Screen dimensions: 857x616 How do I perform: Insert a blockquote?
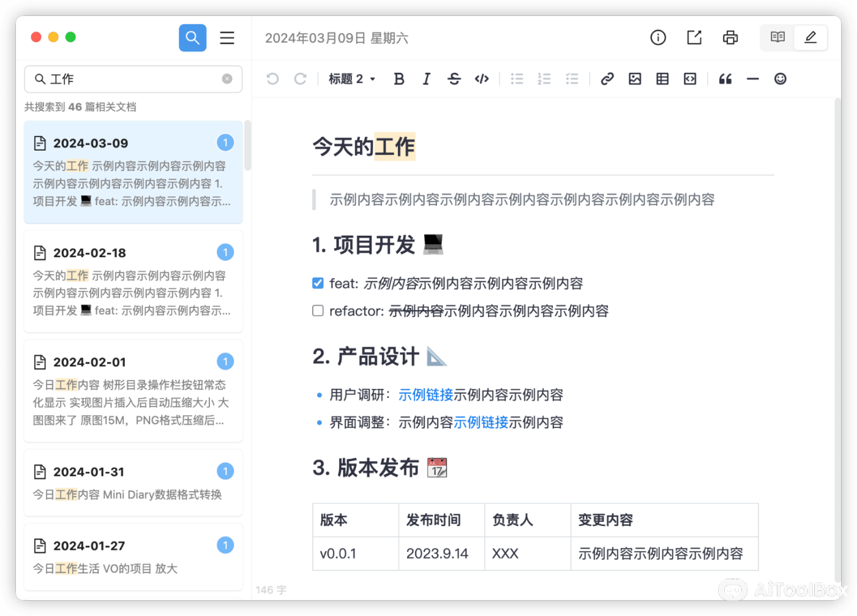725,78
